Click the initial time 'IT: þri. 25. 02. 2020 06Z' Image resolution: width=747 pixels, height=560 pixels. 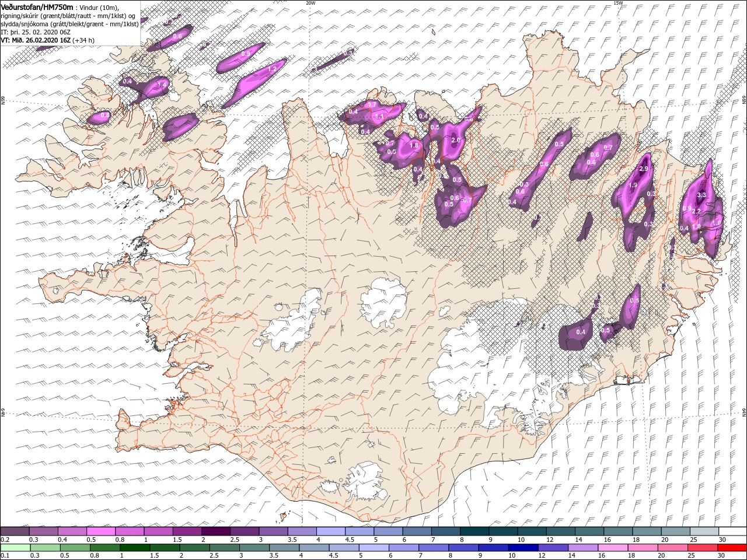click(x=36, y=32)
